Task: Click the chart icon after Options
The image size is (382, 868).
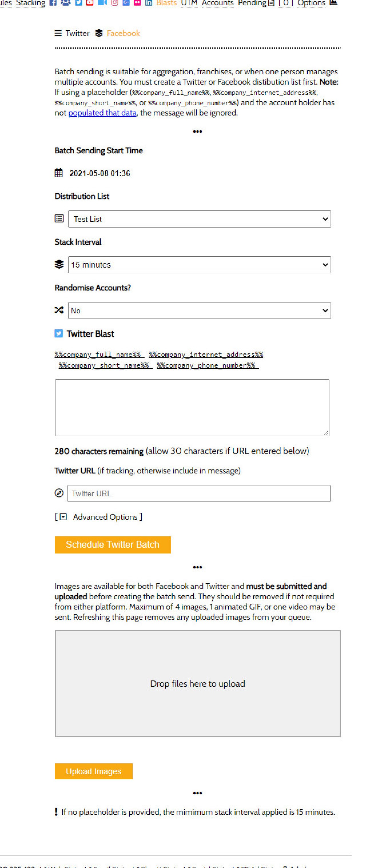Action: [x=333, y=3]
